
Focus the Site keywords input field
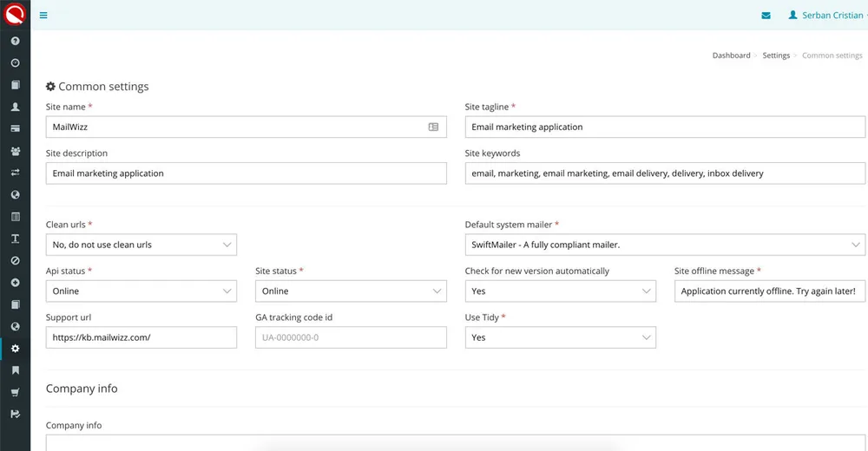point(665,173)
